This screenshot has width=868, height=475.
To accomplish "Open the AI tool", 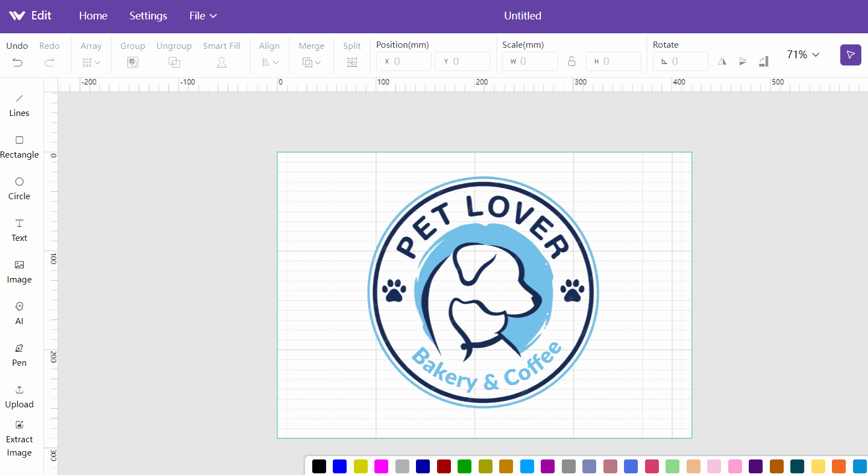I will point(19,314).
